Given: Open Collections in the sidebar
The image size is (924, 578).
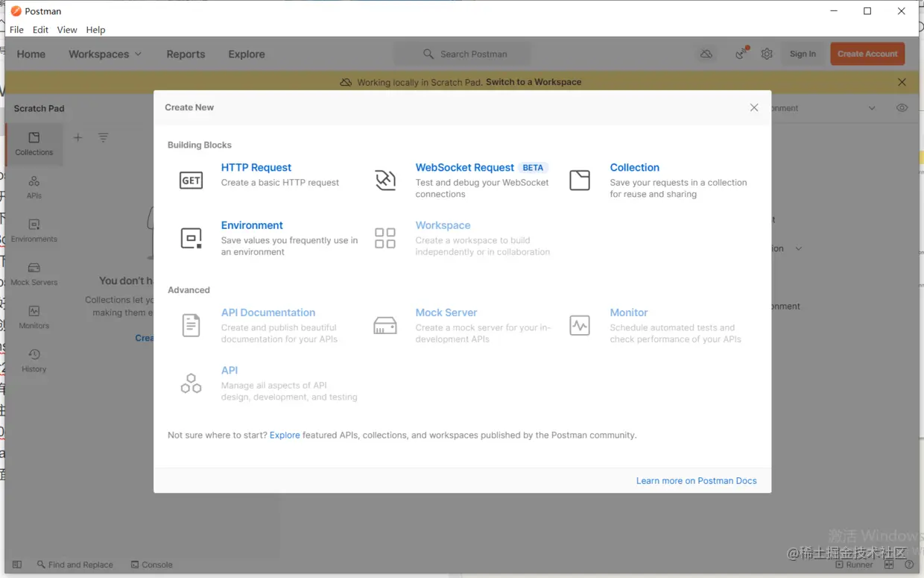Looking at the screenshot, I should 34,144.
